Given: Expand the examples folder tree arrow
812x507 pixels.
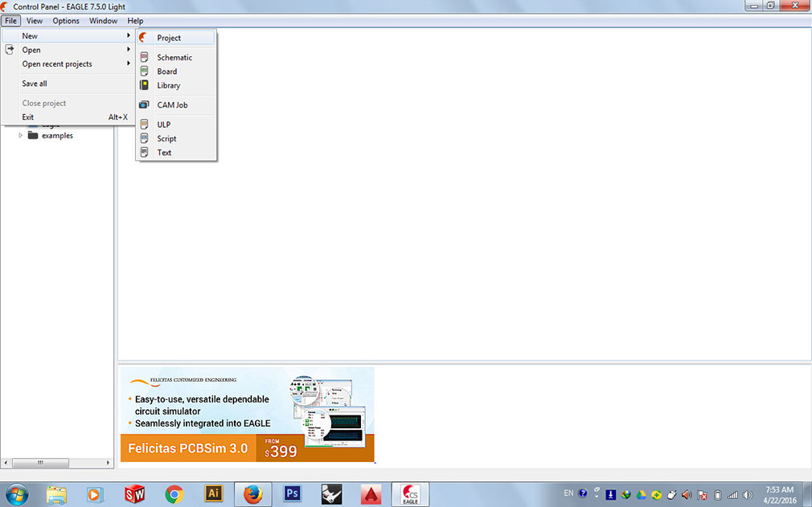Looking at the screenshot, I should pos(21,136).
